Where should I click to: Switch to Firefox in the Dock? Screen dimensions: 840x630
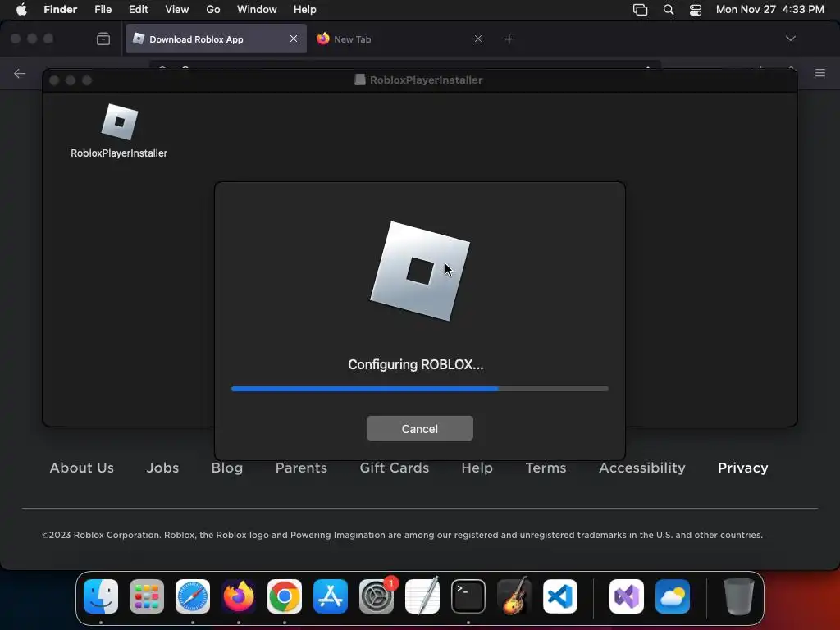[x=239, y=596]
